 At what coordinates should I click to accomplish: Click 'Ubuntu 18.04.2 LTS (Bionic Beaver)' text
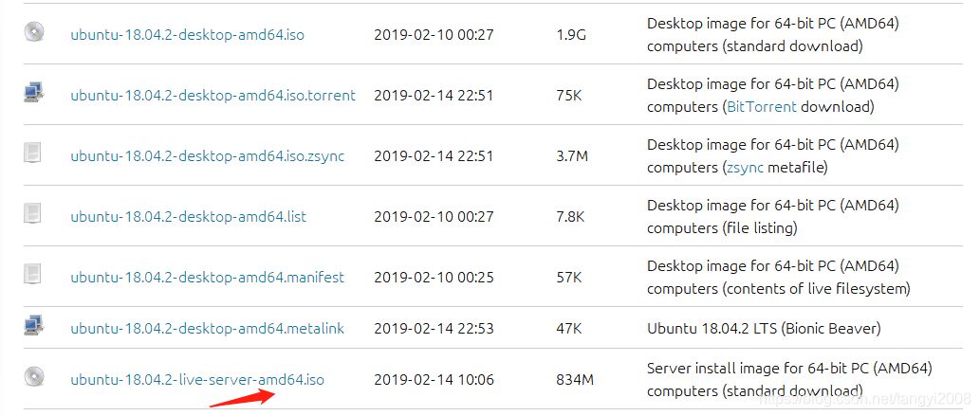(x=764, y=329)
